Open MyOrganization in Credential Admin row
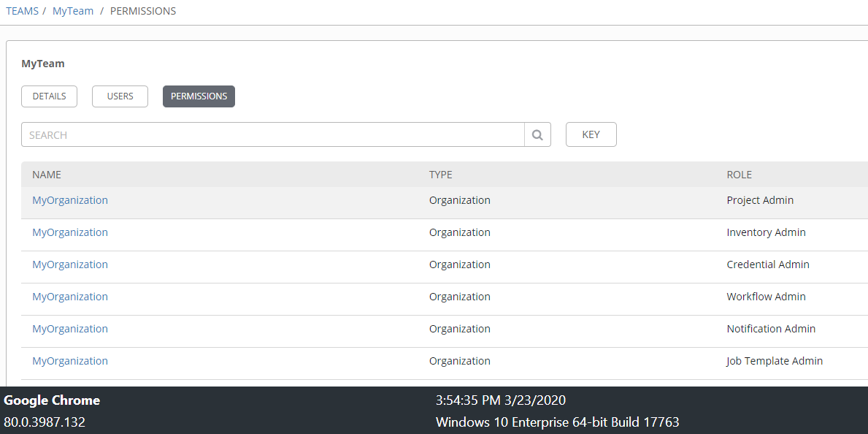This screenshot has width=868, height=434. point(70,264)
